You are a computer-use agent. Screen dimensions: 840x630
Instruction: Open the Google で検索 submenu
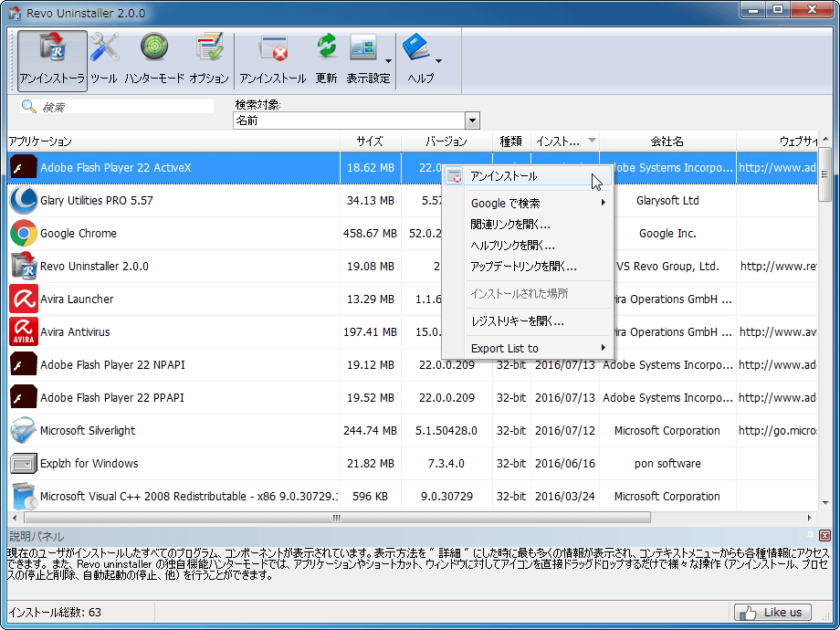(528, 203)
